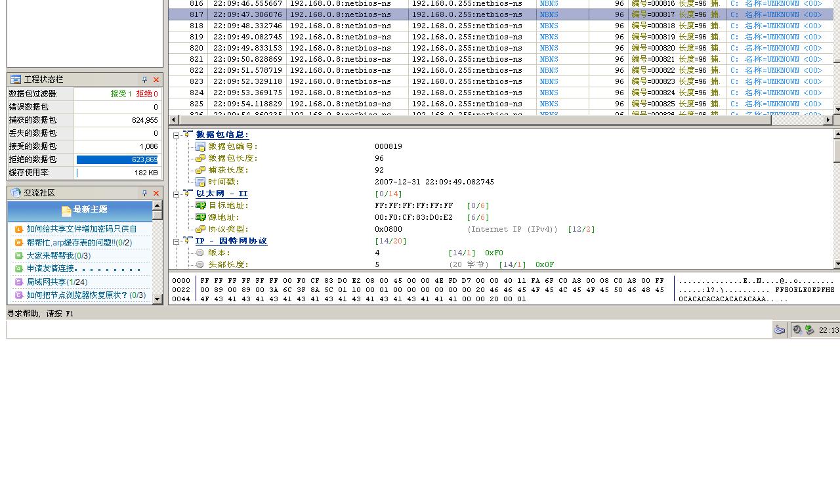The image size is (840, 504).
Task: Pin the 交流社区 panel
Action: [x=144, y=193]
